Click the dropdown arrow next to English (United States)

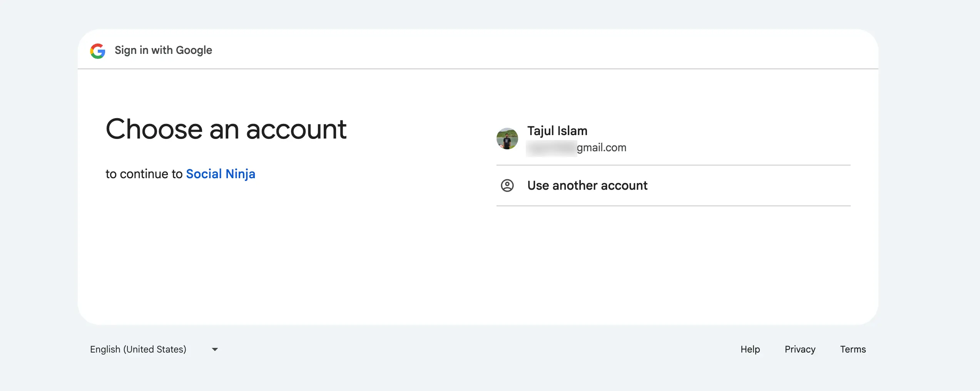(215, 349)
